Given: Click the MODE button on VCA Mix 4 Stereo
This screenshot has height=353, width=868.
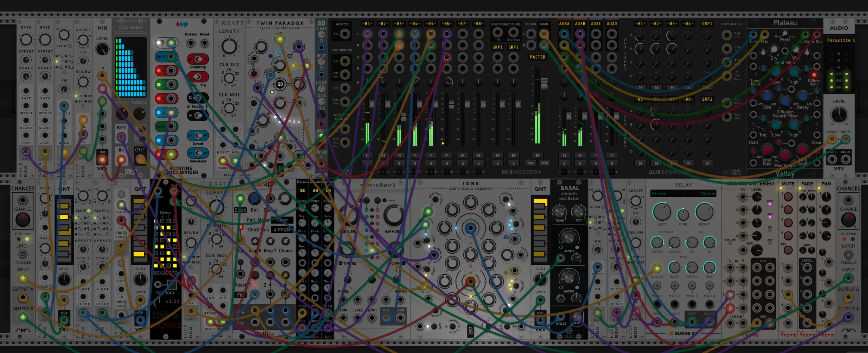Looking at the screenshot, I should (x=770, y=204).
